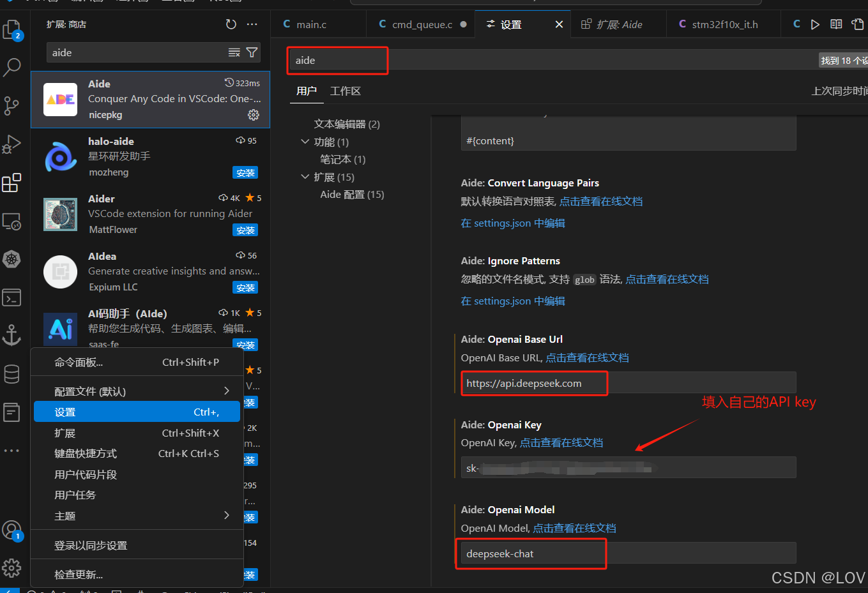Open online docs link for Openai Base Url
Image resolution: width=868 pixels, height=593 pixels.
(587, 357)
